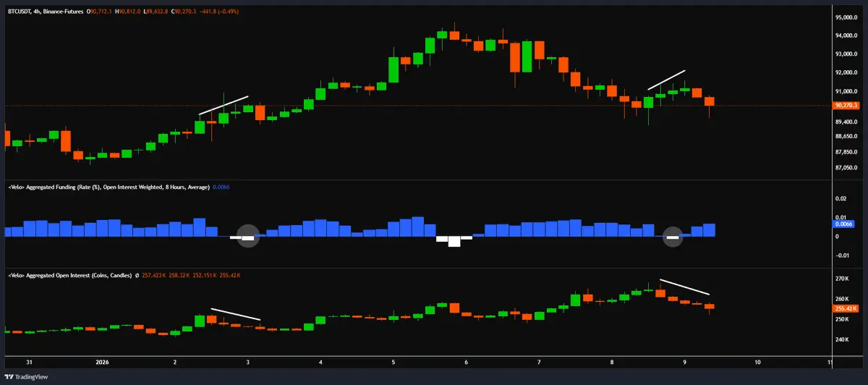Select the Velo Aggregated Open Interest indicator title
868x385 pixels.
tap(71, 276)
